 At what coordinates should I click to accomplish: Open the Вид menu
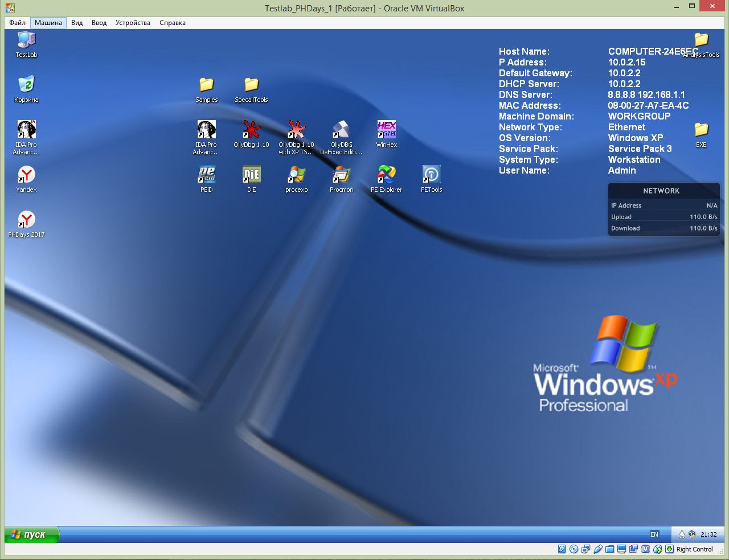77,23
